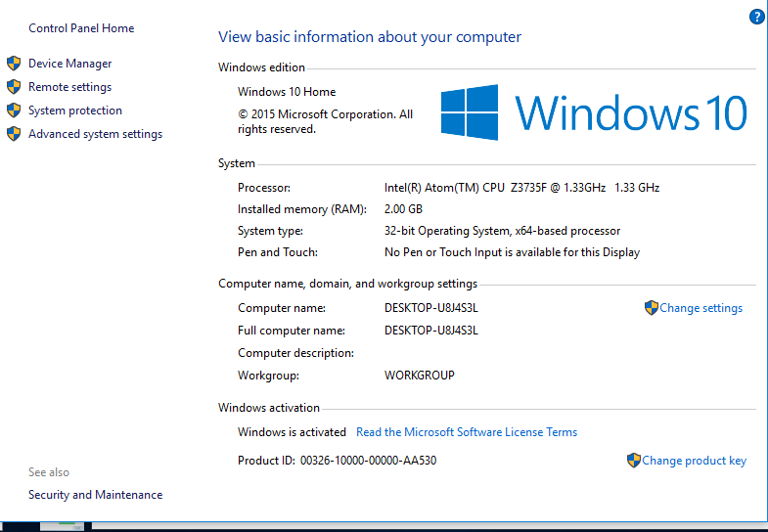The height and width of the screenshot is (532, 768).
Task: Select the Change product key link text
Action: (x=694, y=461)
